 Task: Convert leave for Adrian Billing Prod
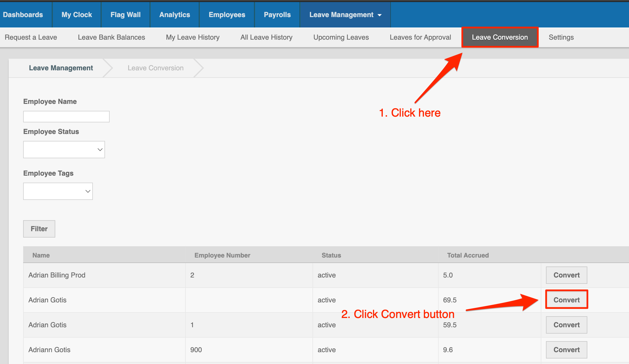coord(566,275)
